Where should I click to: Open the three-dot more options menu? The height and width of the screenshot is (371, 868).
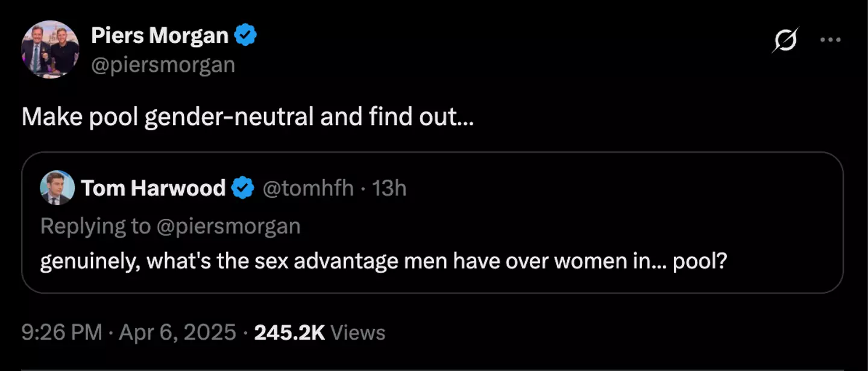[830, 39]
